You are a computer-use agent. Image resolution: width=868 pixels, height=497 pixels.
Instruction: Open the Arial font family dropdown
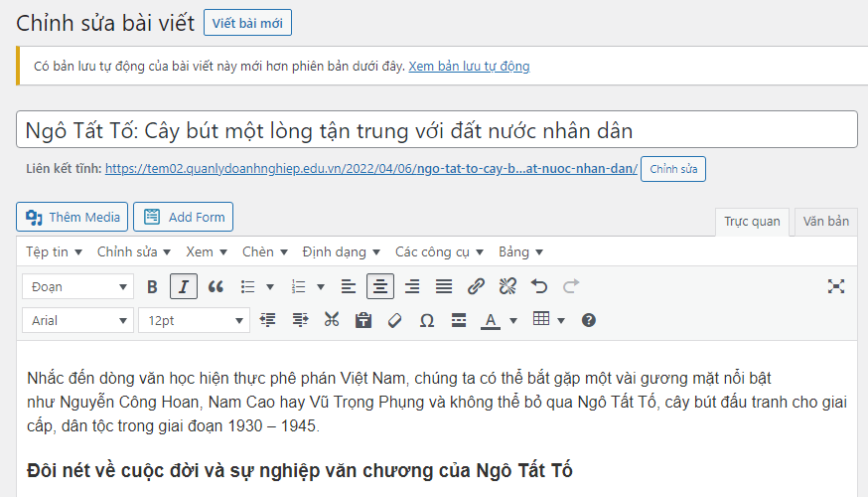click(x=77, y=320)
